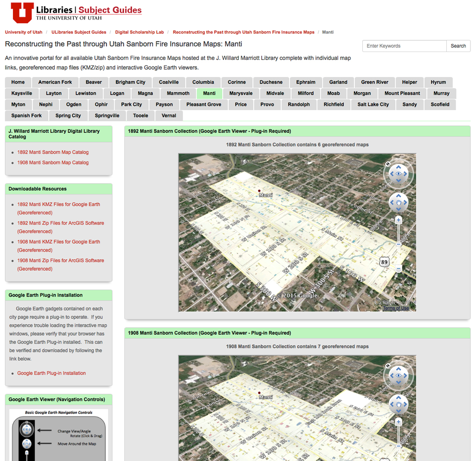Screen dimensions: 476x461
Task: Pan right with 1908 viewer move joystick arrow
Action: coord(405,404)
